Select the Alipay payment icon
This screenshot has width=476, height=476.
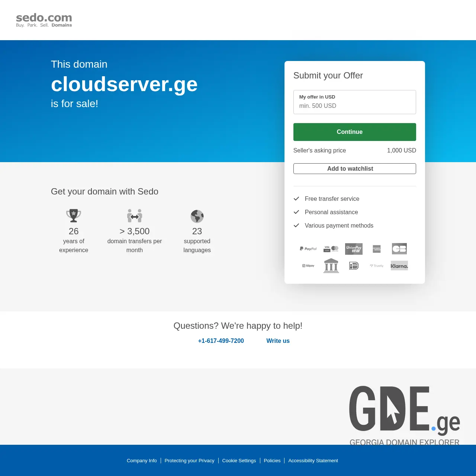(x=308, y=266)
